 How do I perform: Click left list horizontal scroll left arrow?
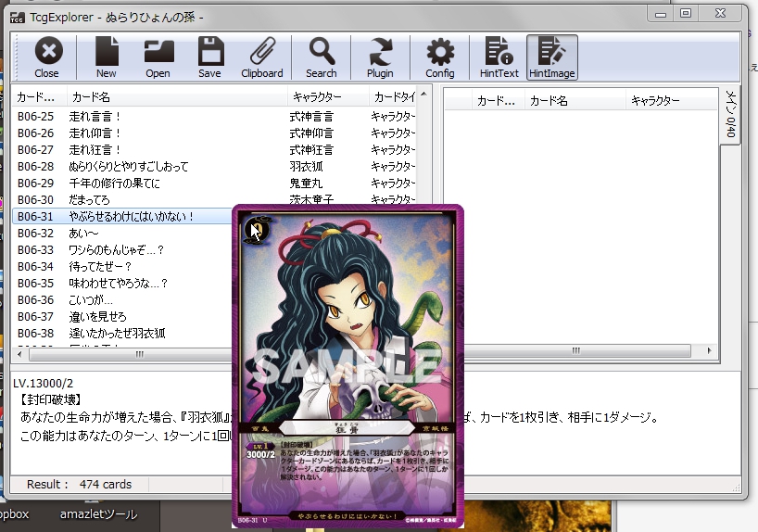(x=19, y=354)
